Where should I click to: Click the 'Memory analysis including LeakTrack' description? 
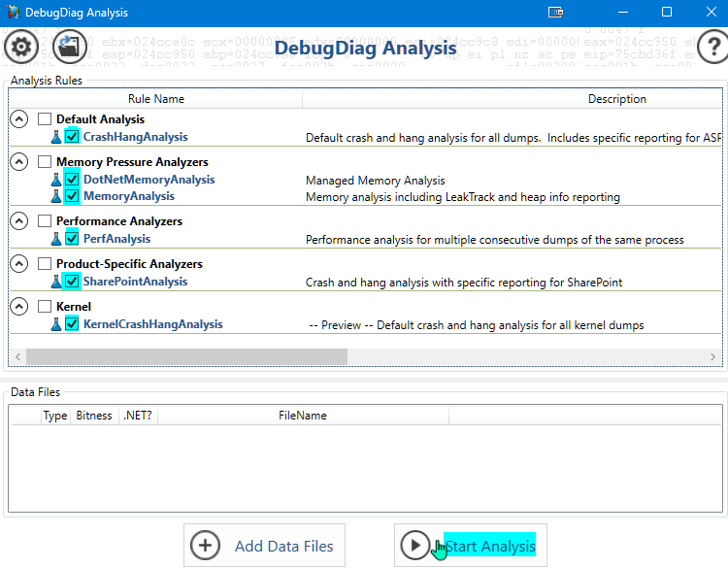pos(463,197)
